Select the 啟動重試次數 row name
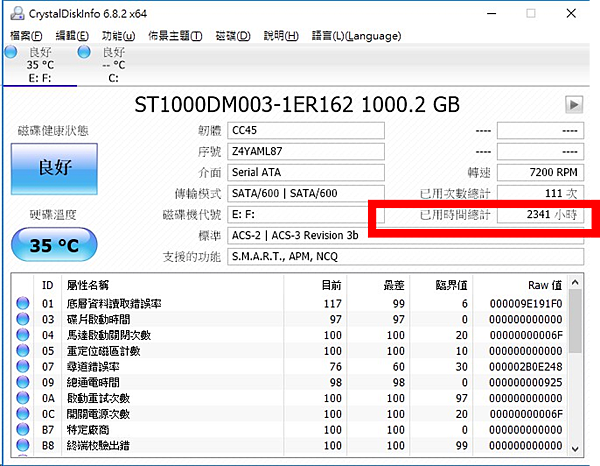Image resolution: width=600 pixels, height=466 pixels. [98, 399]
